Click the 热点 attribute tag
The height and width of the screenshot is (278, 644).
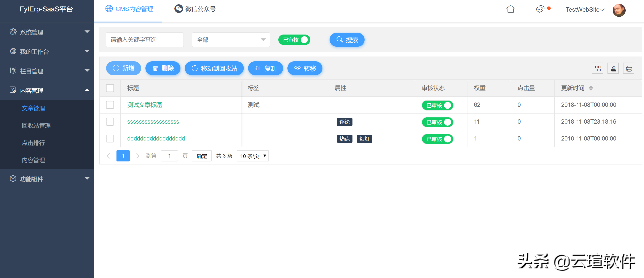pyautogui.click(x=344, y=139)
